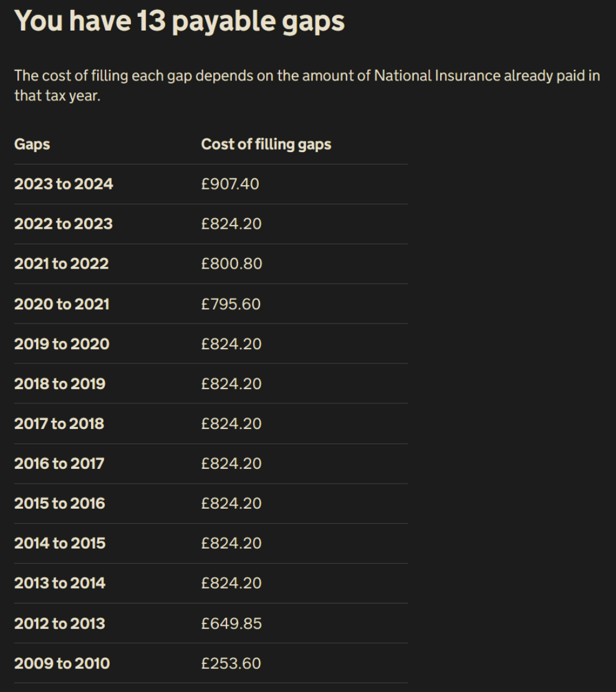Click the "2019 to 2020" tax year label
616x692 pixels.
(62, 344)
